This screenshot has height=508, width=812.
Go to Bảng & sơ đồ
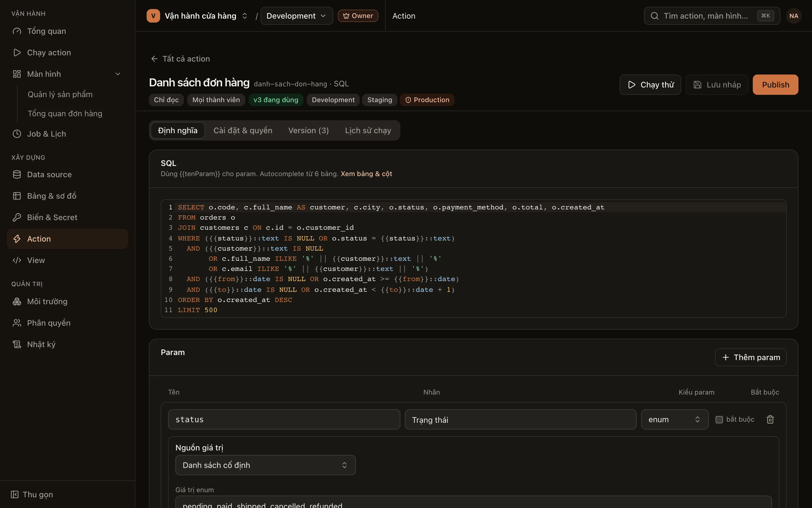pyautogui.click(x=67, y=196)
